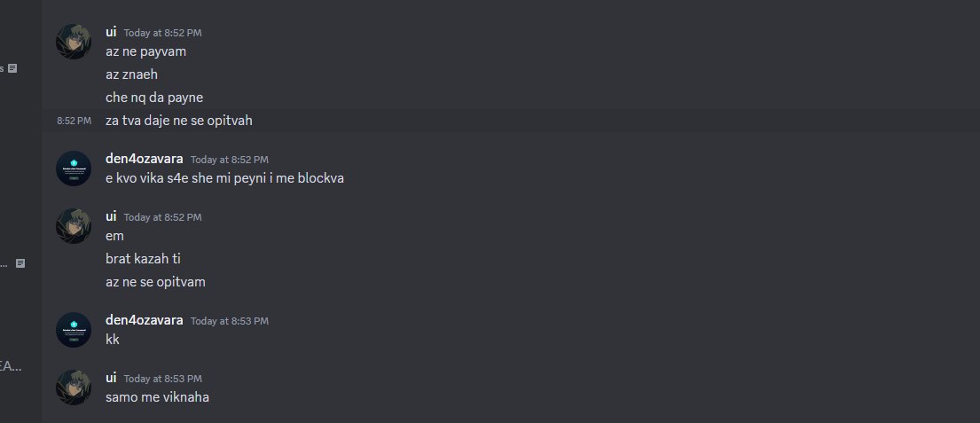The width and height of the screenshot is (980, 423).
Task: Select the message "az ne se opitvam"
Action: [155, 282]
